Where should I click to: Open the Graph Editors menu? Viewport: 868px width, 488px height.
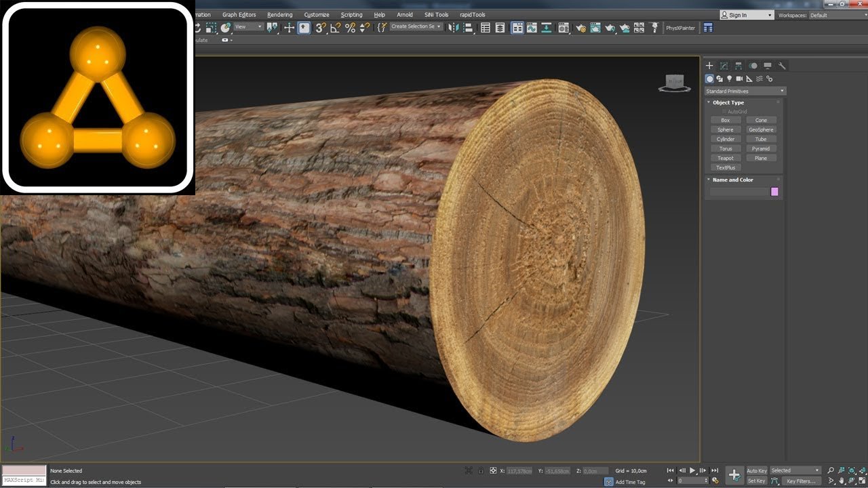point(239,15)
